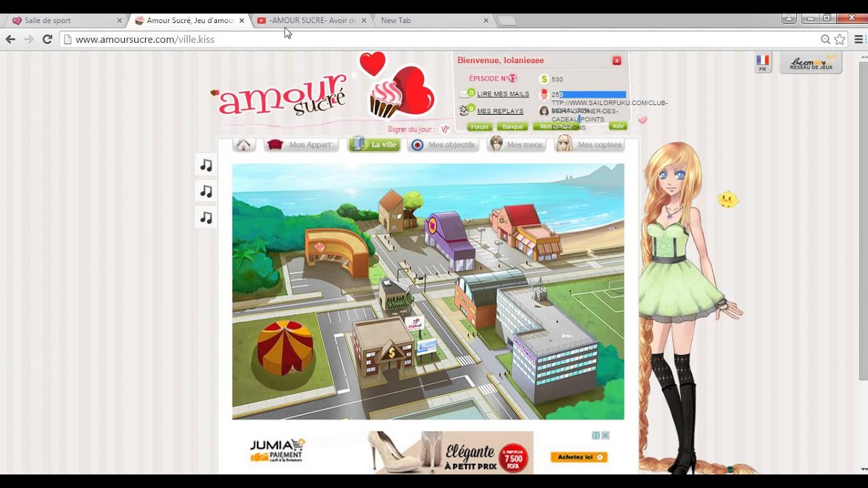Click the film reel replays icon

(x=465, y=110)
